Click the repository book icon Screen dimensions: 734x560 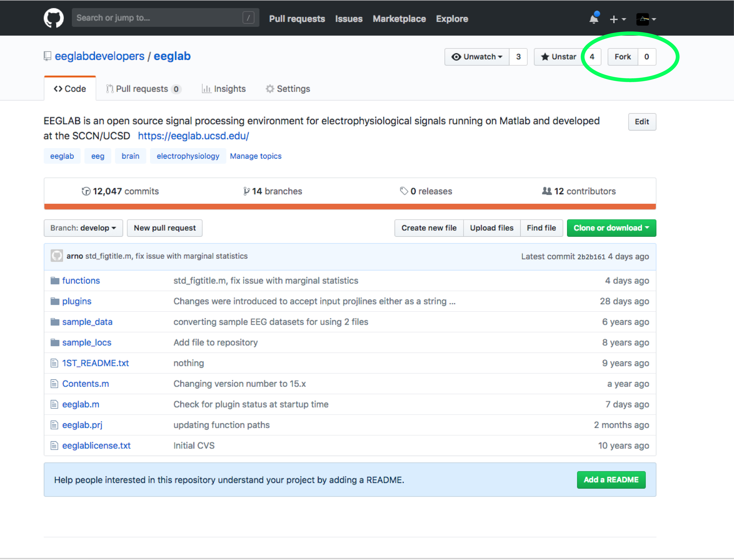click(x=47, y=56)
